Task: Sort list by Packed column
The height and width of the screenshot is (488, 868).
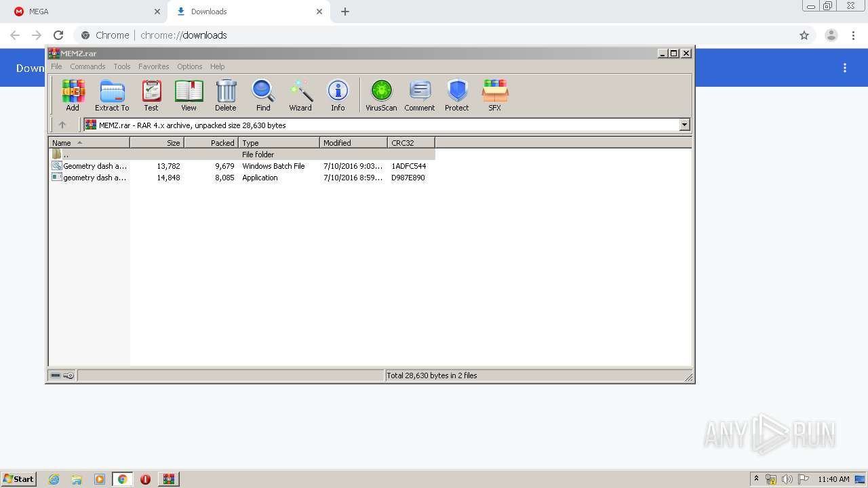Action: (x=211, y=143)
